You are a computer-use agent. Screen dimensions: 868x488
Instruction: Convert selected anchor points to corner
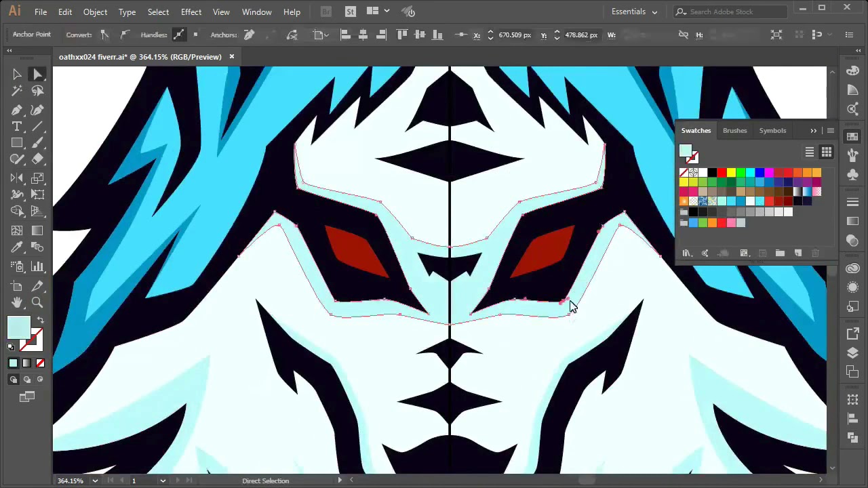pos(104,35)
